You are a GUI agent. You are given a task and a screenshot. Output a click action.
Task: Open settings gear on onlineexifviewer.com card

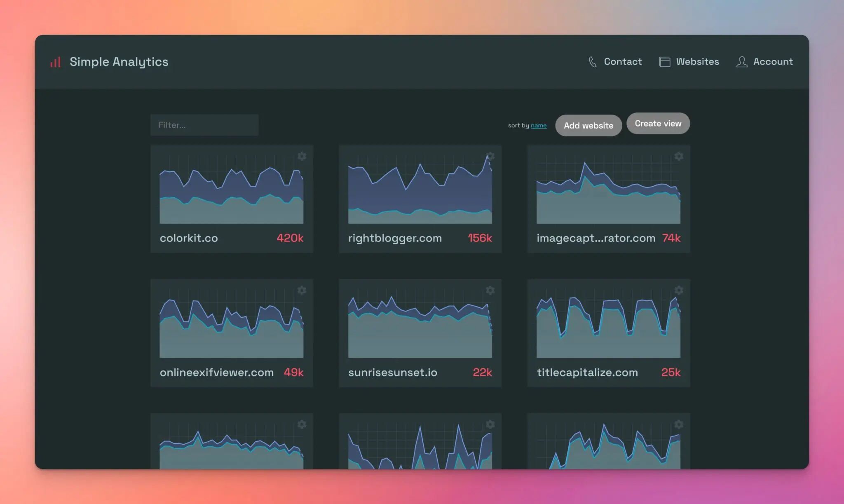pyautogui.click(x=302, y=291)
